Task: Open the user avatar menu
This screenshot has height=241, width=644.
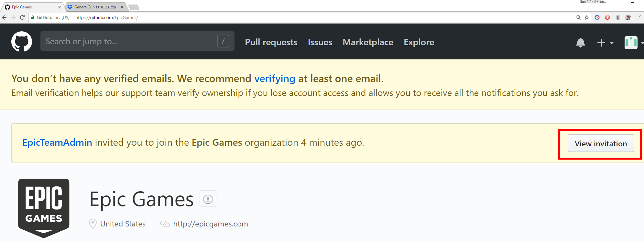Action: click(x=634, y=42)
